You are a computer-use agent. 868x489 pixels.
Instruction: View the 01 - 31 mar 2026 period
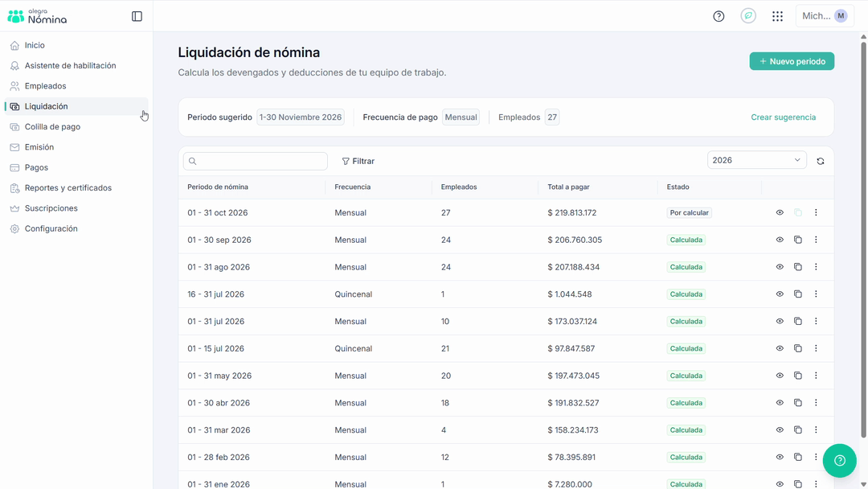tap(780, 429)
